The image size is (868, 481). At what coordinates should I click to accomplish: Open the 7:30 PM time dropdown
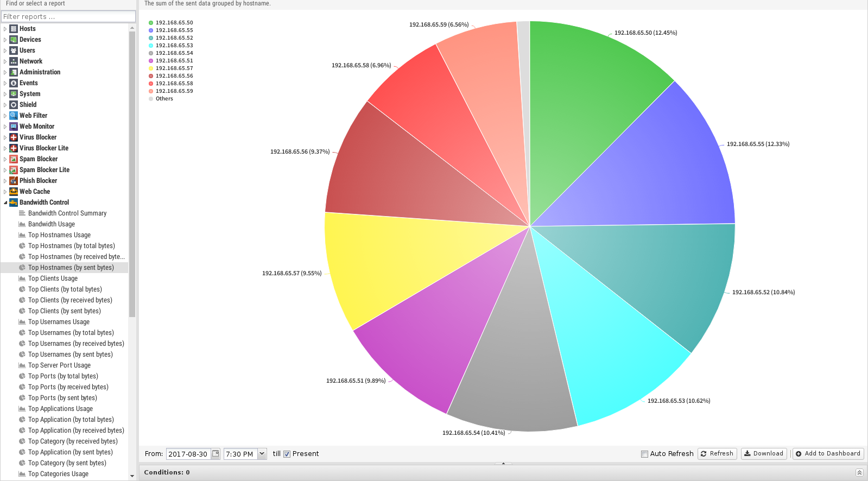click(262, 453)
